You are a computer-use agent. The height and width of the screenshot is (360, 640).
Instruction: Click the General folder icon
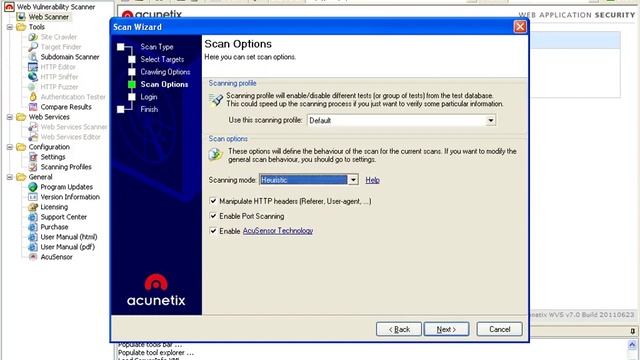tap(21, 177)
